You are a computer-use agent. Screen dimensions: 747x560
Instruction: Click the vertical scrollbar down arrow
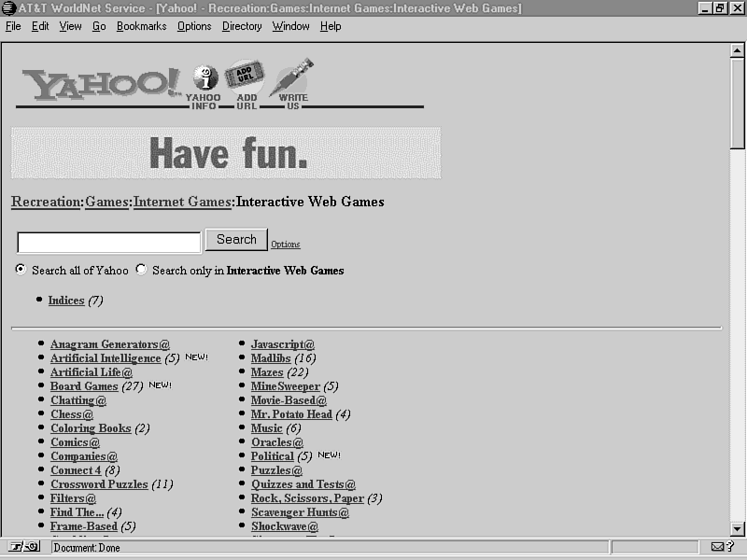tap(737, 528)
